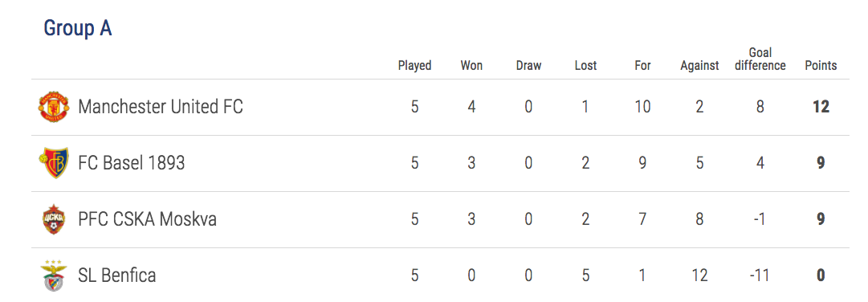Click the FC Basel 1893 crest icon

pos(54,163)
